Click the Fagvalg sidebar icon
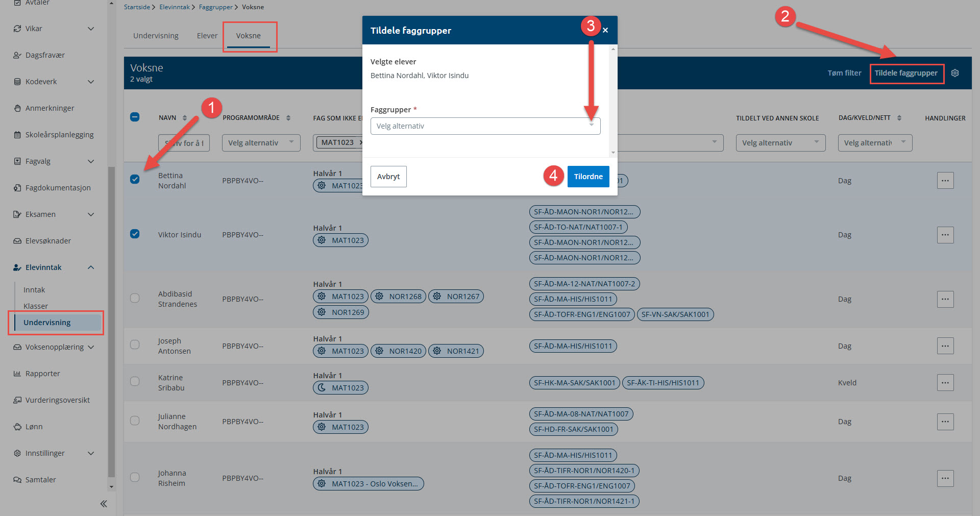 (x=17, y=161)
